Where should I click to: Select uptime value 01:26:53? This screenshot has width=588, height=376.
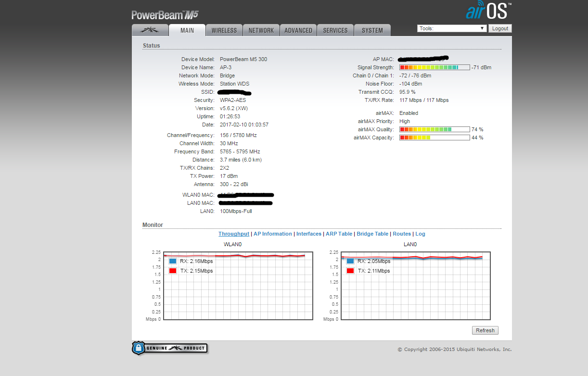pyautogui.click(x=230, y=116)
